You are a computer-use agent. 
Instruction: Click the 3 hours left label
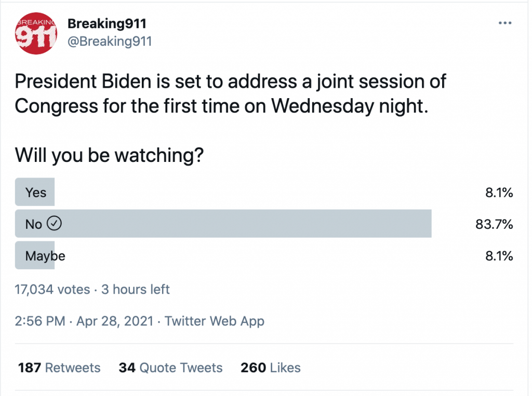[x=136, y=289]
